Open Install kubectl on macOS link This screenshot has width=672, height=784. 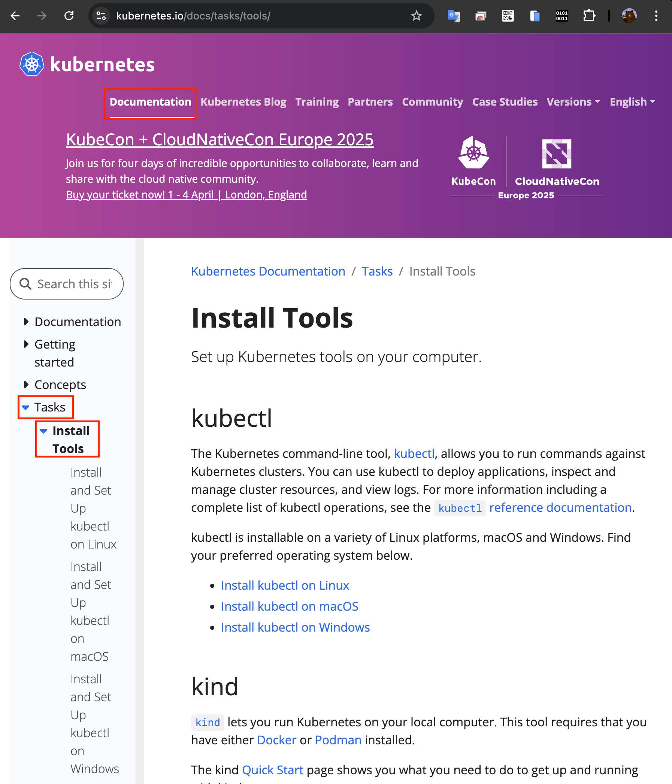coord(290,606)
